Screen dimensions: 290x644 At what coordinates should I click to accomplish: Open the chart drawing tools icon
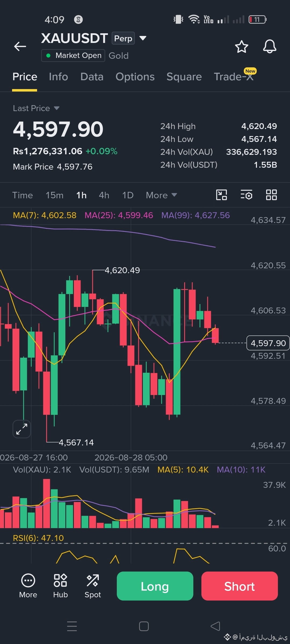(x=222, y=195)
